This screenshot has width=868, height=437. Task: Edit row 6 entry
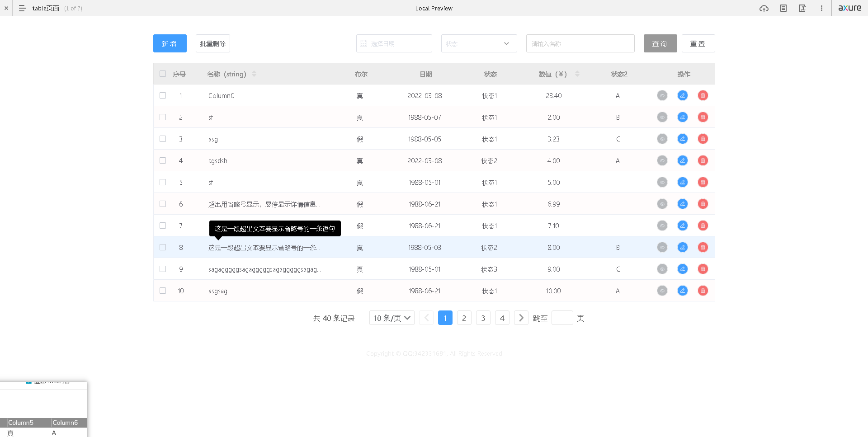coord(683,204)
